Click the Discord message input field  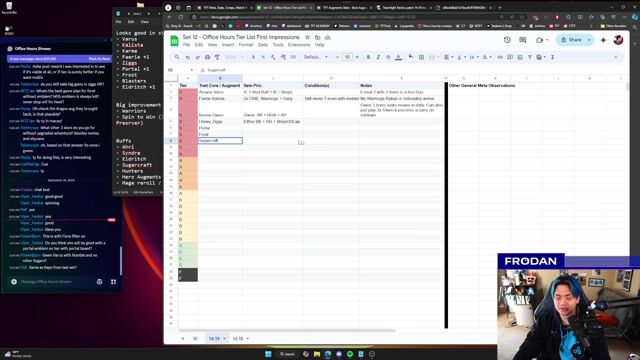(x=55, y=282)
